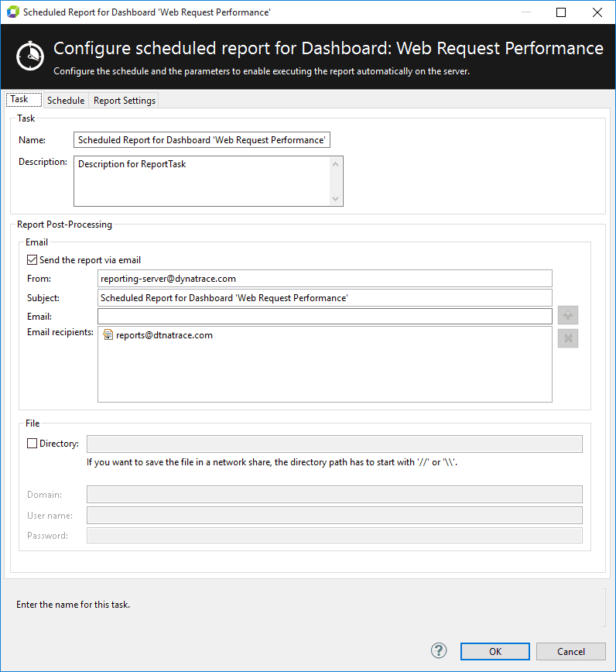616x672 pixels.
Task: Click the Directory path field
Action: coord(334,444)
